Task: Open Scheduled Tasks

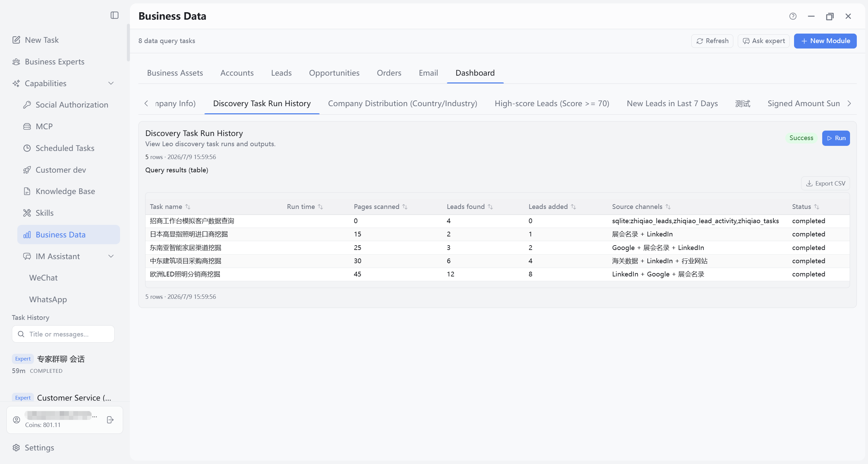Action: click(69, 148)
